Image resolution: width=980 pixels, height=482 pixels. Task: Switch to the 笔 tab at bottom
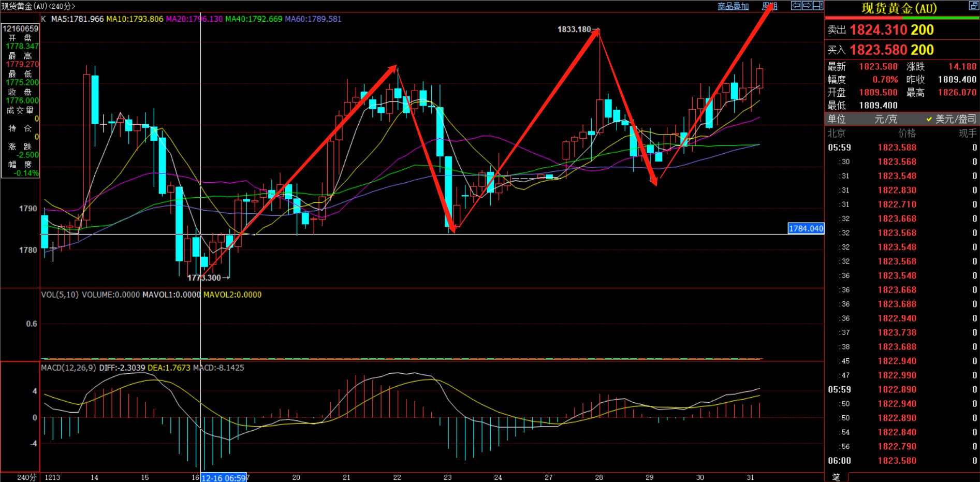click(836, 477)
